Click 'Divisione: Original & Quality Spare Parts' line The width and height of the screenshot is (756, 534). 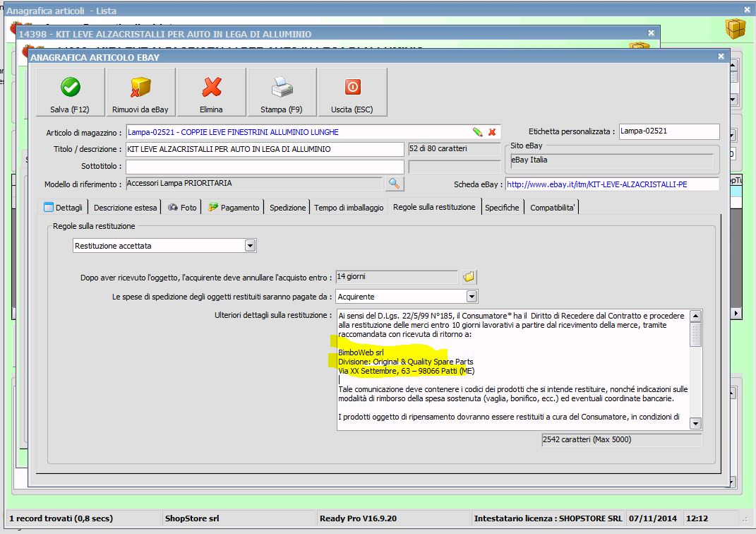tap(405, 362)
